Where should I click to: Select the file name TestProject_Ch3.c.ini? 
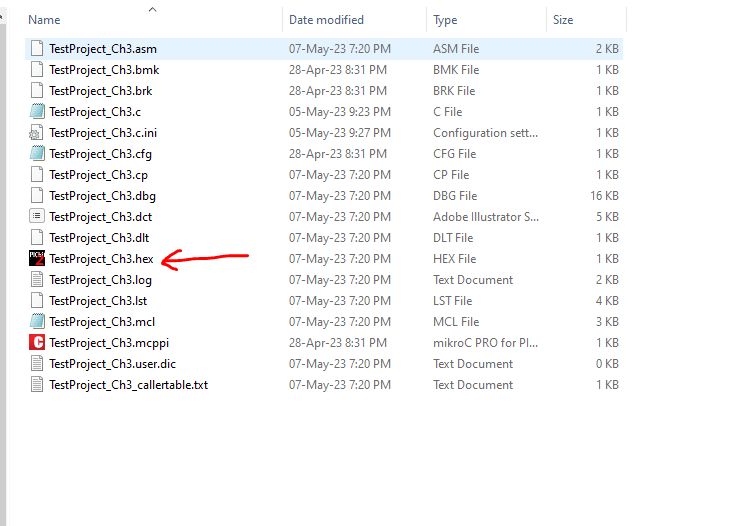[103, 133]
